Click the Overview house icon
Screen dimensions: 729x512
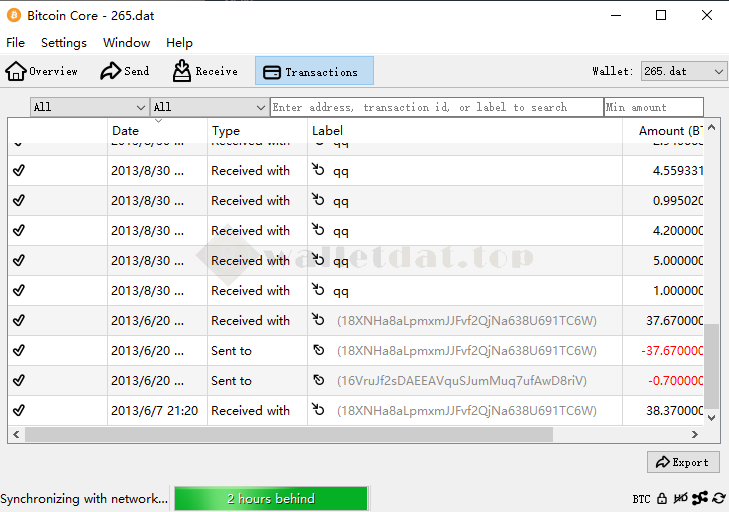(x=16, y=71)
